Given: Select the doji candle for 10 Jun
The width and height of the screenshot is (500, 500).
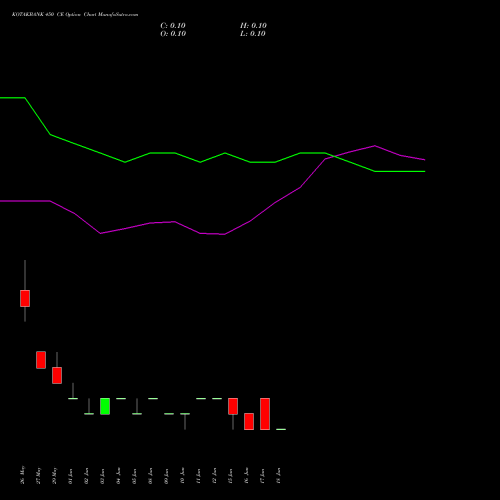Looking at the screenshot, I should click(x=185, y=414).
